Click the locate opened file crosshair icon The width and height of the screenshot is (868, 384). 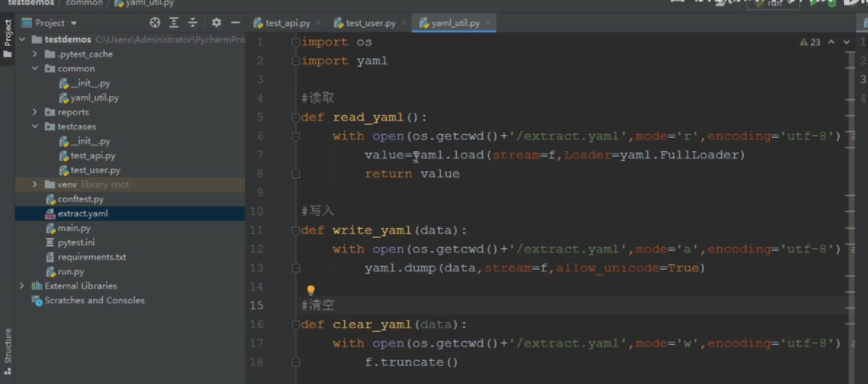(155, 22)
